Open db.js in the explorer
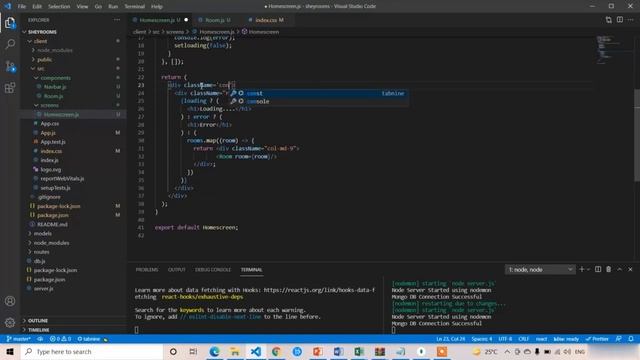Image resolution: width=640 pixels, height=360 pixels. coord(39,261)
